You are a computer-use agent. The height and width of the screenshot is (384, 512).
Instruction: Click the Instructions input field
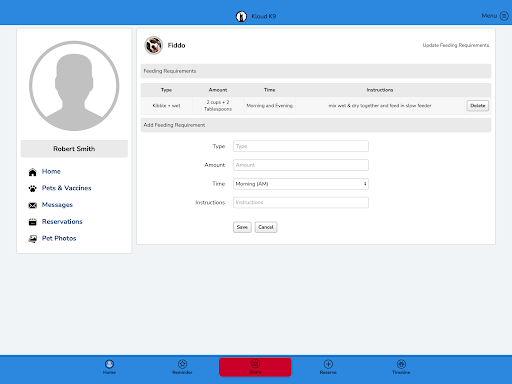click(301, 202)
